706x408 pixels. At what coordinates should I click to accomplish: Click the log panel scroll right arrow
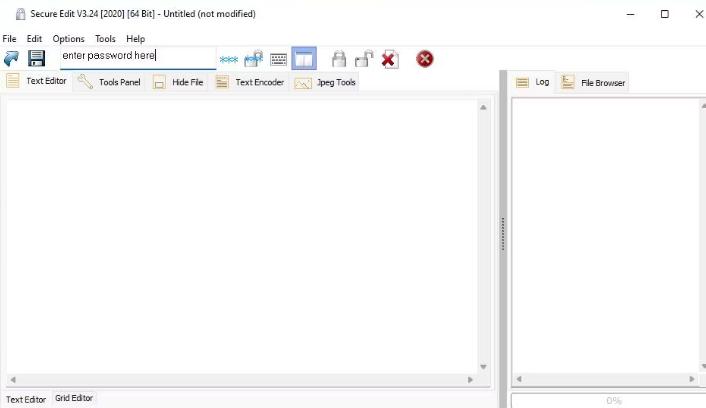pos(692,379)
